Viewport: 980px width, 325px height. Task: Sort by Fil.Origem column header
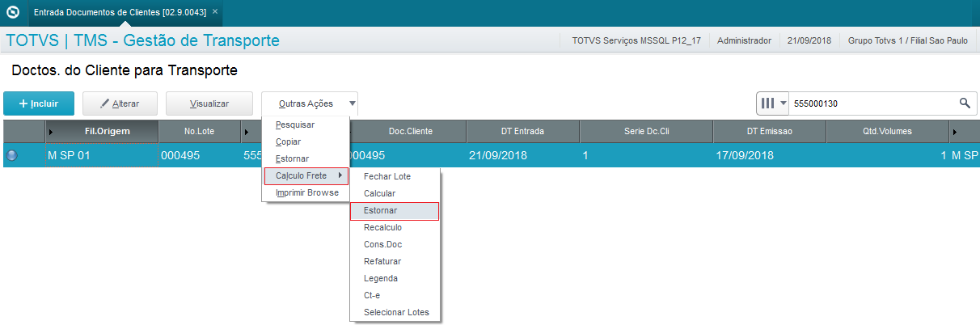102,131
